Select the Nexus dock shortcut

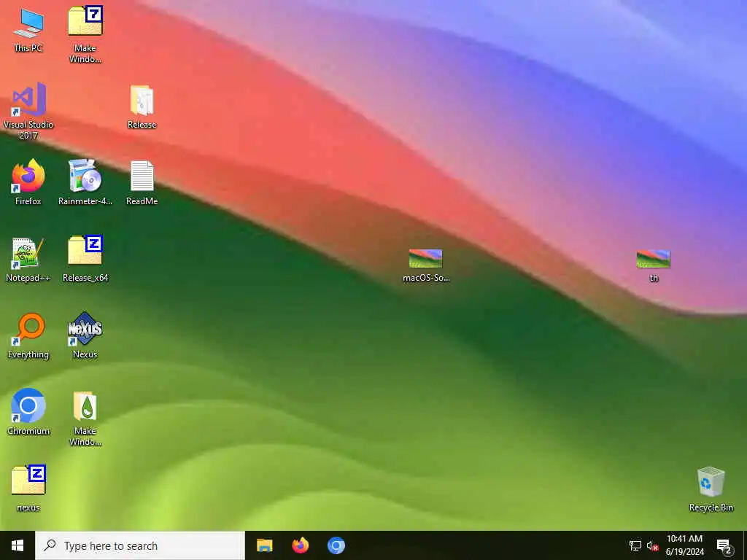coord(85,335)
